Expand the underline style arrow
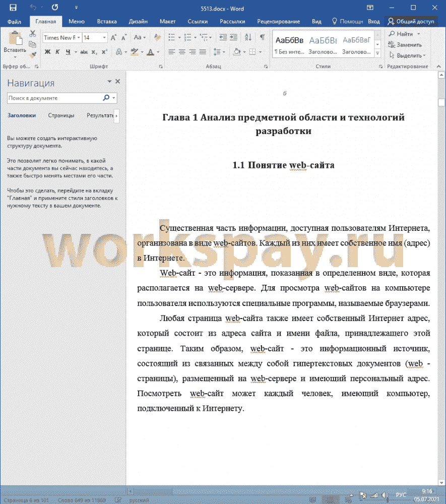 [76, 52]
